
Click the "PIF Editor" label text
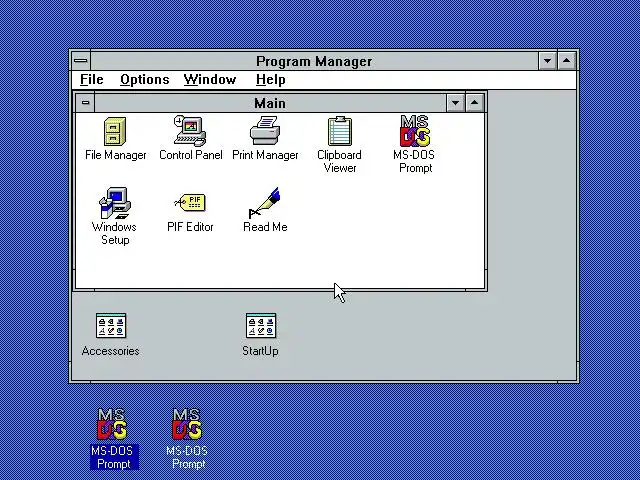coord(190,227)
